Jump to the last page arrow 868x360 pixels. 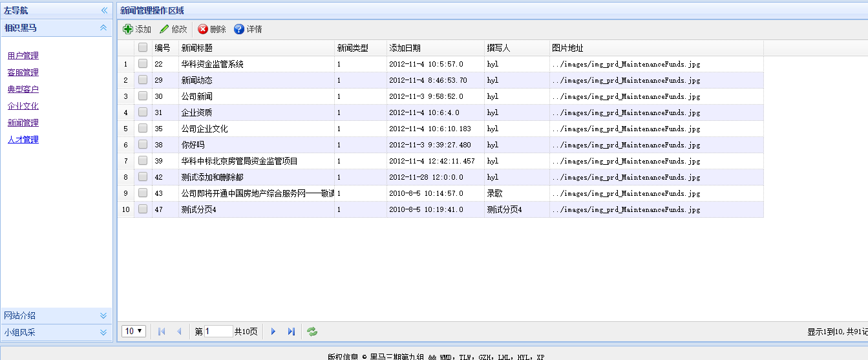(x=291, y=332)
